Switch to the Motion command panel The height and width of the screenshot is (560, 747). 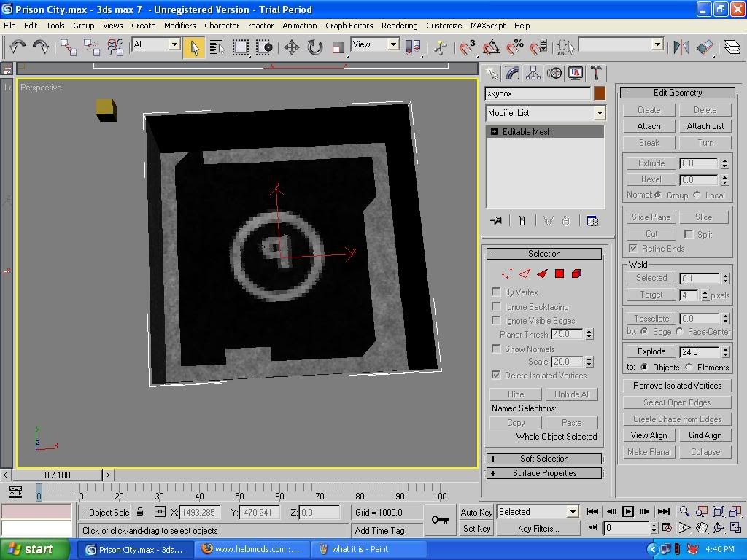coord(554,74)
